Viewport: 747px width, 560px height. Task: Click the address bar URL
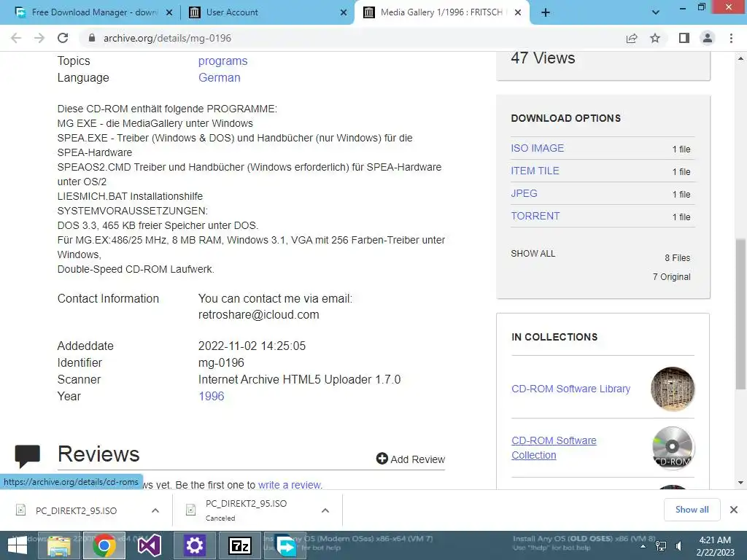point(167,38)
